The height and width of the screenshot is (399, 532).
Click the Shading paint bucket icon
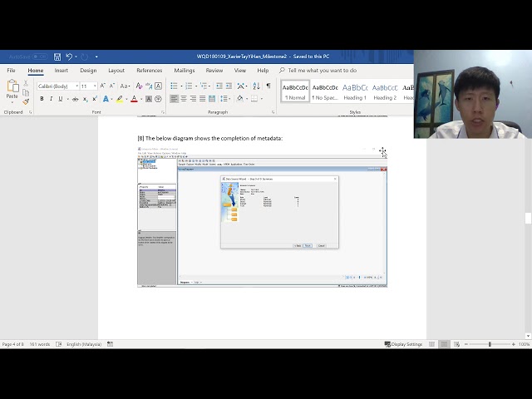pos(240,99)
